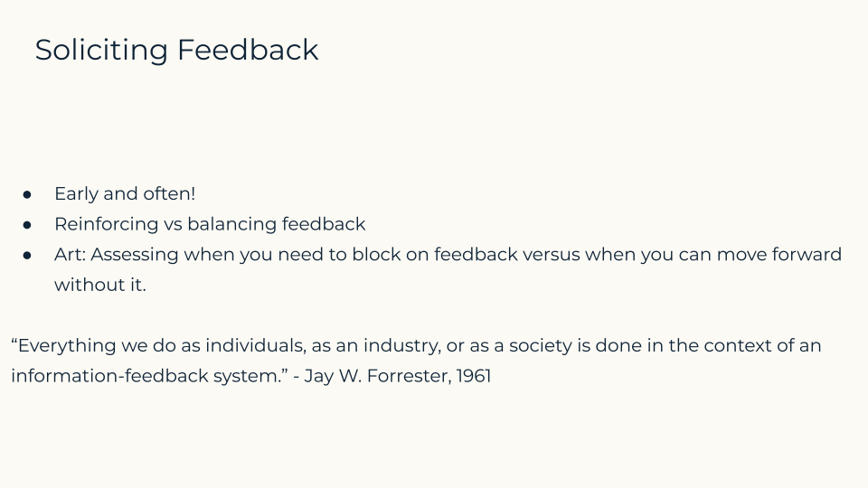Click the word "block" in the third bullet

[376, 255]
